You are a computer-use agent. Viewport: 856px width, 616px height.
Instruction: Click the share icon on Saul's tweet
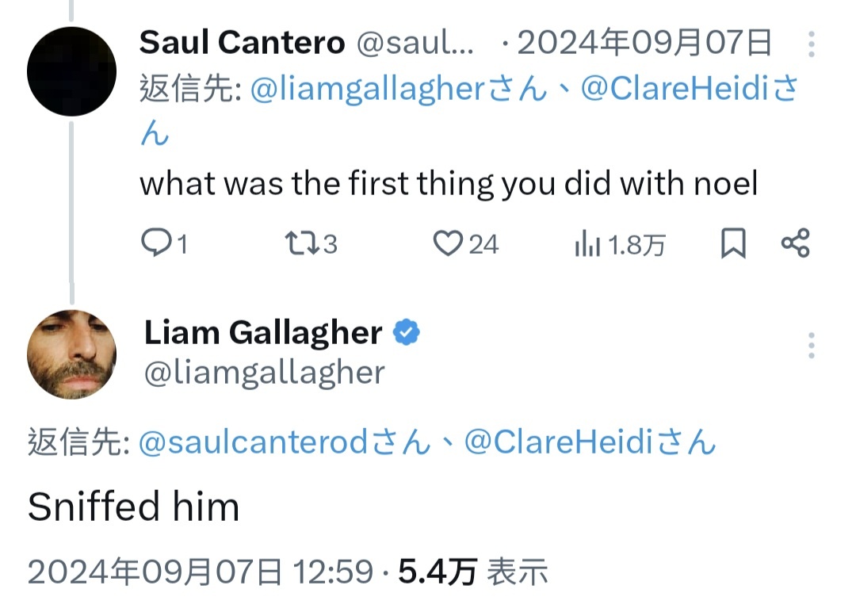click(x=796, y=243)
